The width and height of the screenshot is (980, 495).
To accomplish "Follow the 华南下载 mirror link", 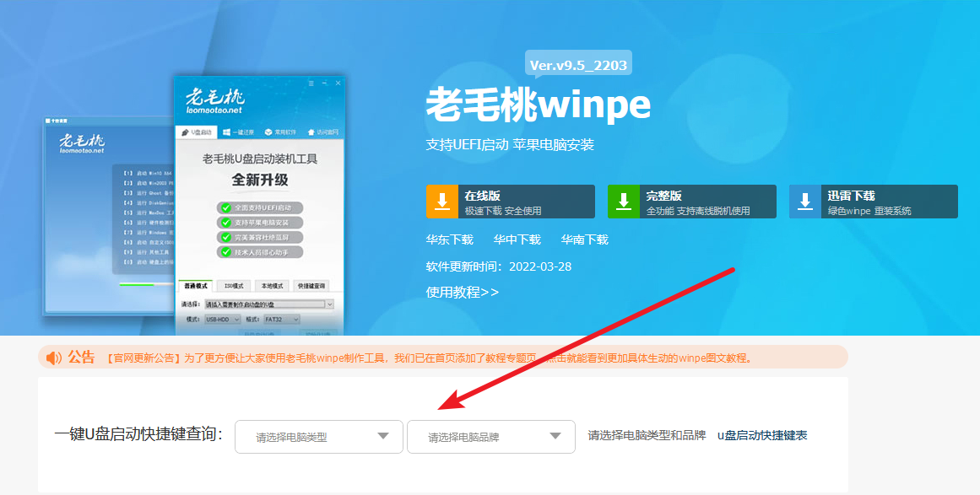I will 584,239.
